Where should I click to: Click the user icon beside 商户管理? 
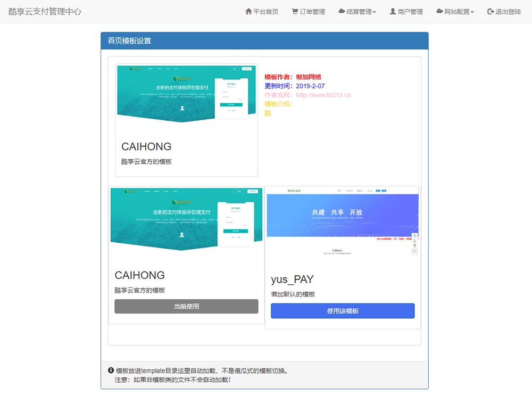pyautogui.click(x=393, y=12)
